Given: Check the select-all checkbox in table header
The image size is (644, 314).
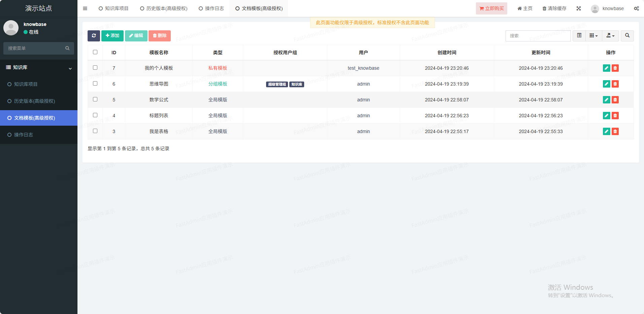Looking at the screenshot, I should pyautogui.click(x=95, y=52).
